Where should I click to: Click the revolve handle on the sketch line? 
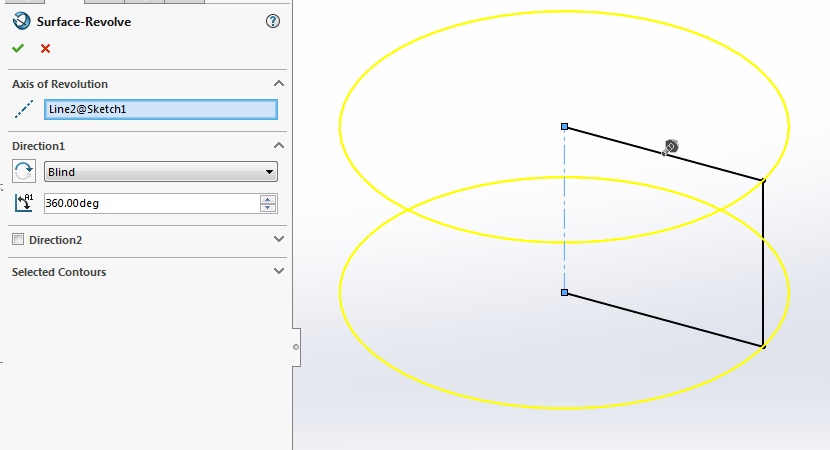point(670,147)
